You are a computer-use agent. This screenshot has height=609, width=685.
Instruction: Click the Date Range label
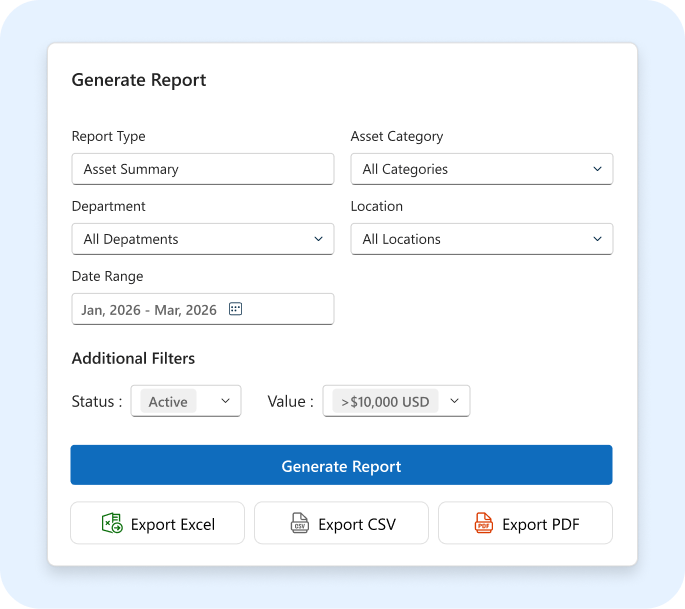[x=107, y=276]
